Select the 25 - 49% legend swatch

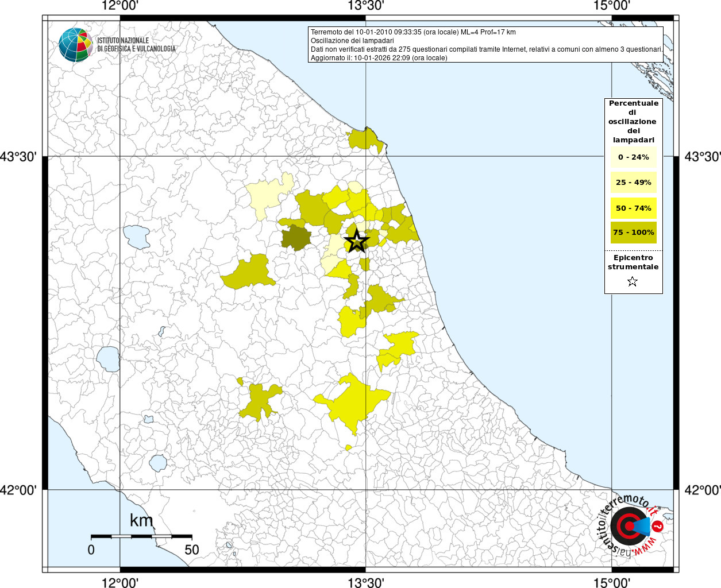tap(633, 183)
